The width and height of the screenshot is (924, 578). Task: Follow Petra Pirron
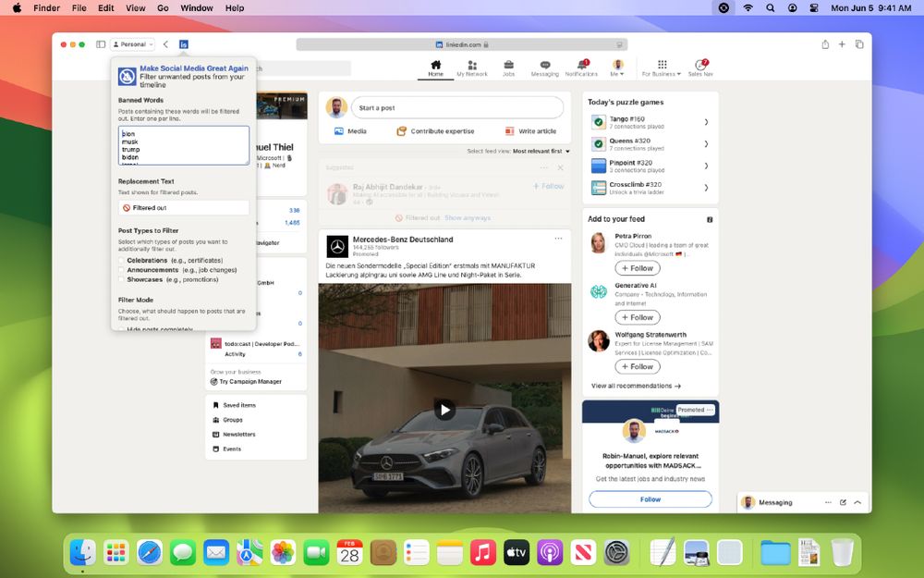pos(638,268)
